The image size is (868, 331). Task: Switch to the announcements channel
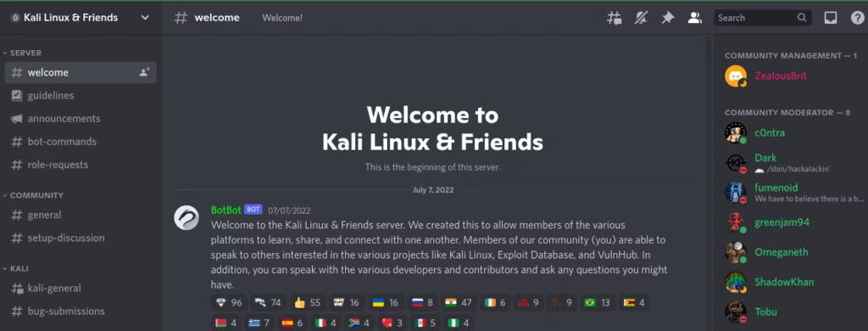[x=81, y=119]
